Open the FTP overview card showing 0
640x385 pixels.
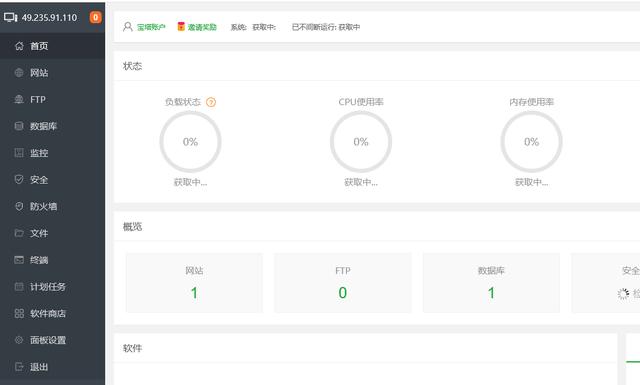click(343, 283)
